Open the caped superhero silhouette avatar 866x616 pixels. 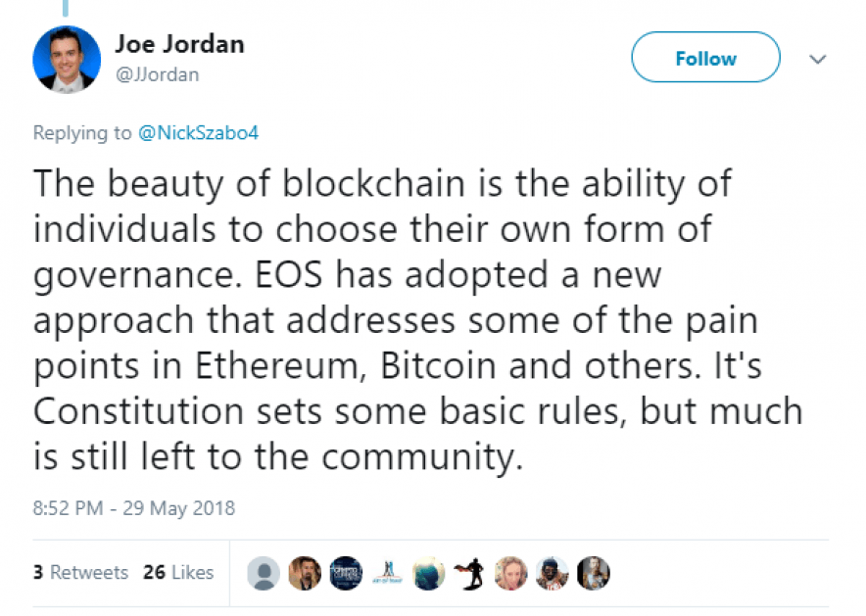469,573
